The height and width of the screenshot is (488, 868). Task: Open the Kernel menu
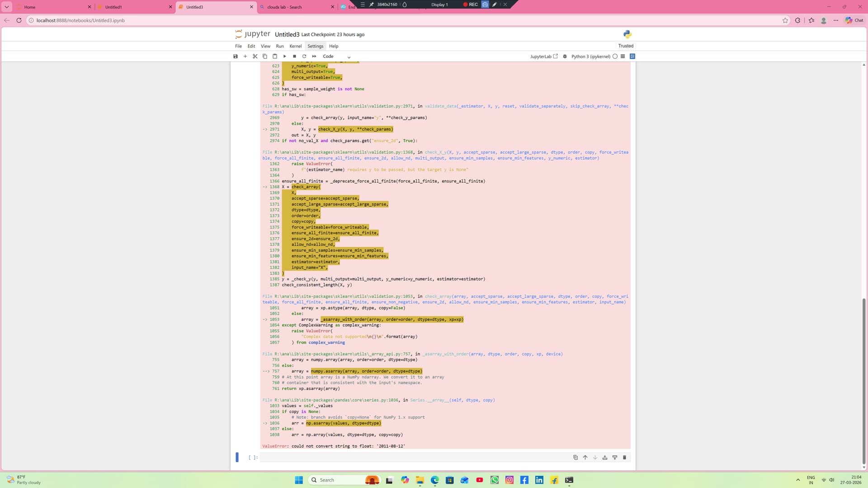(295, 46)
